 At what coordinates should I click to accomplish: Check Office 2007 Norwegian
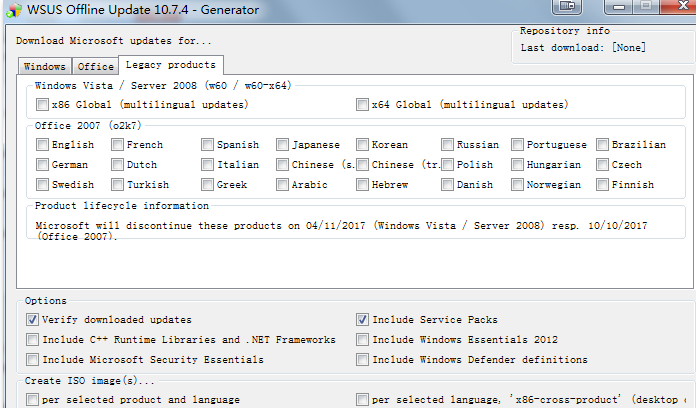(517, 185)
